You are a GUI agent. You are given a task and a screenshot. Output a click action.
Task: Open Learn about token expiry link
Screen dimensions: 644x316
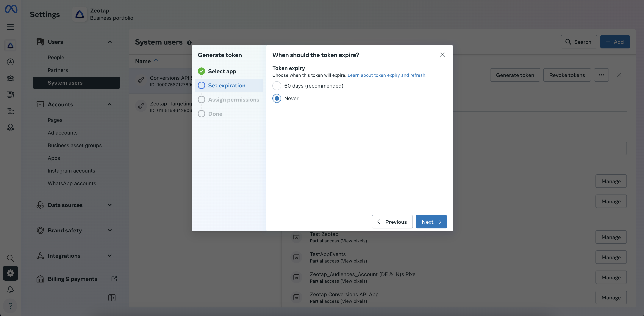[387, 75]
